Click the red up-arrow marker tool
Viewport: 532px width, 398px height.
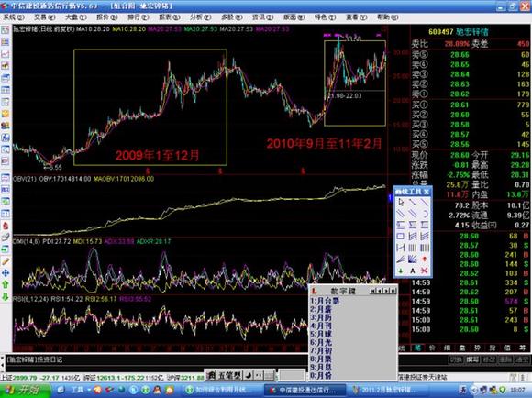424,260
